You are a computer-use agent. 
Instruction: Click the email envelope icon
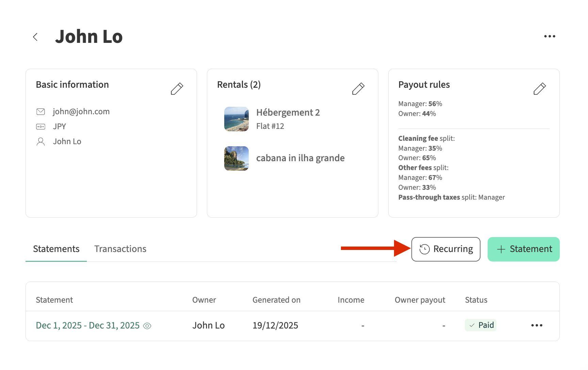pyautogui.click(x=40, y=112)
